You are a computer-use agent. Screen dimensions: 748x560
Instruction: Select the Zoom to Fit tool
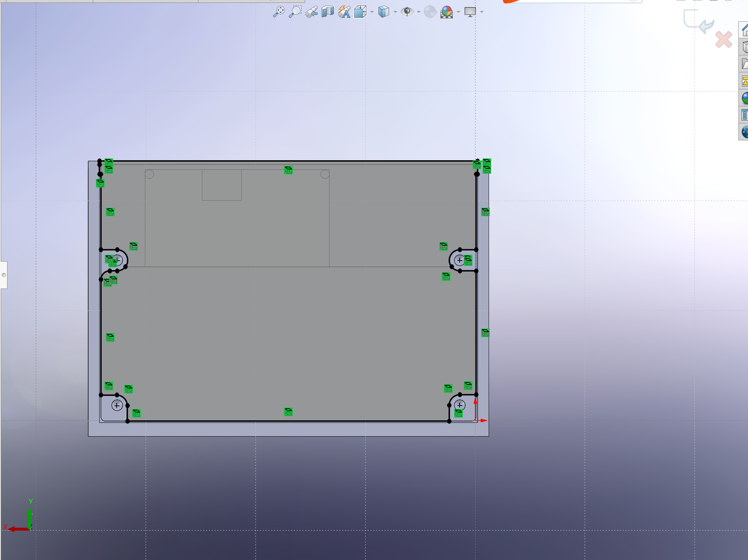tap(279, 12)
